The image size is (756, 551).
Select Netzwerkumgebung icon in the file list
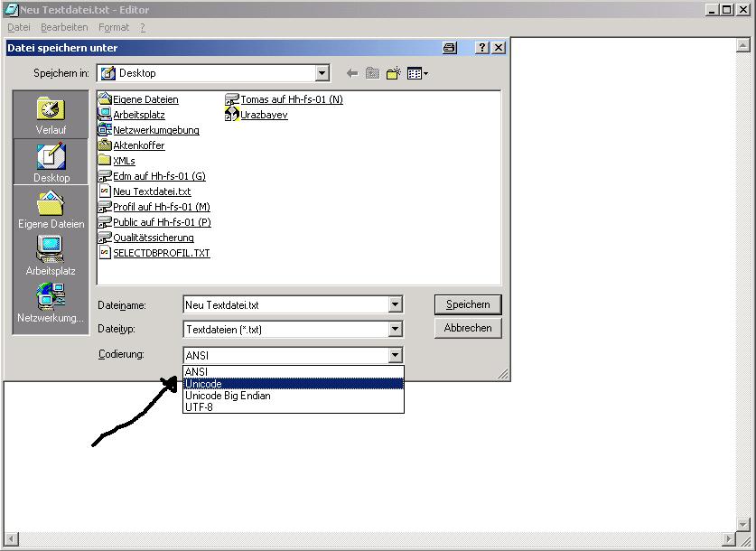(x=105, y=130)
